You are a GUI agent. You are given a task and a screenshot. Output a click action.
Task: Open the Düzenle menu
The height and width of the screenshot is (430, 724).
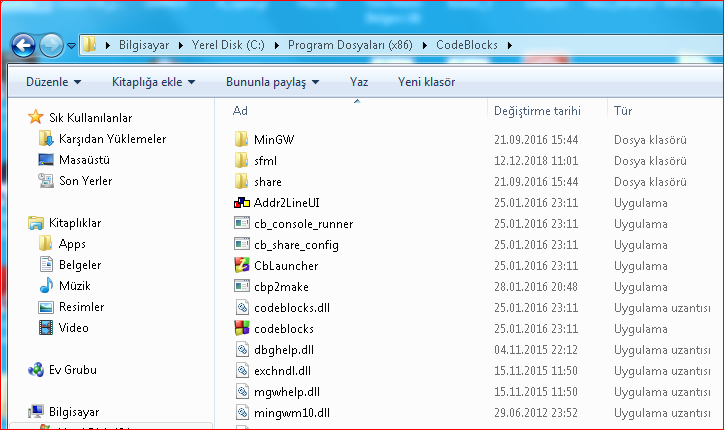[x=54, y=82]
